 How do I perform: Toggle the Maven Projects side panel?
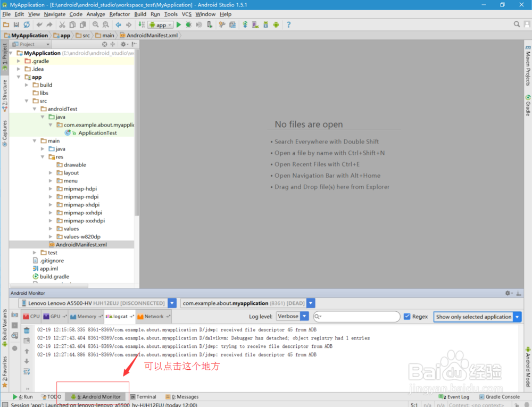(x=528, y=65)
